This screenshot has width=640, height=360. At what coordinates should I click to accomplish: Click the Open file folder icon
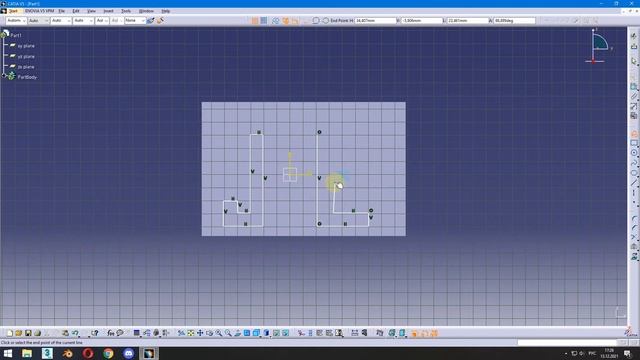[x=18, y=333]
